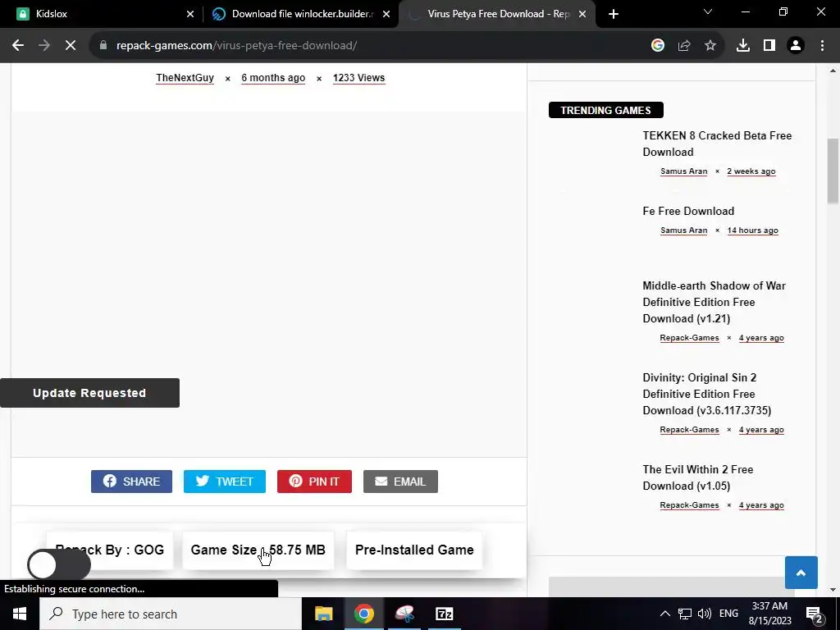Screen dimensions: 840x630
Task: Open the taskbar clock and date
Action: click(769, 614)
